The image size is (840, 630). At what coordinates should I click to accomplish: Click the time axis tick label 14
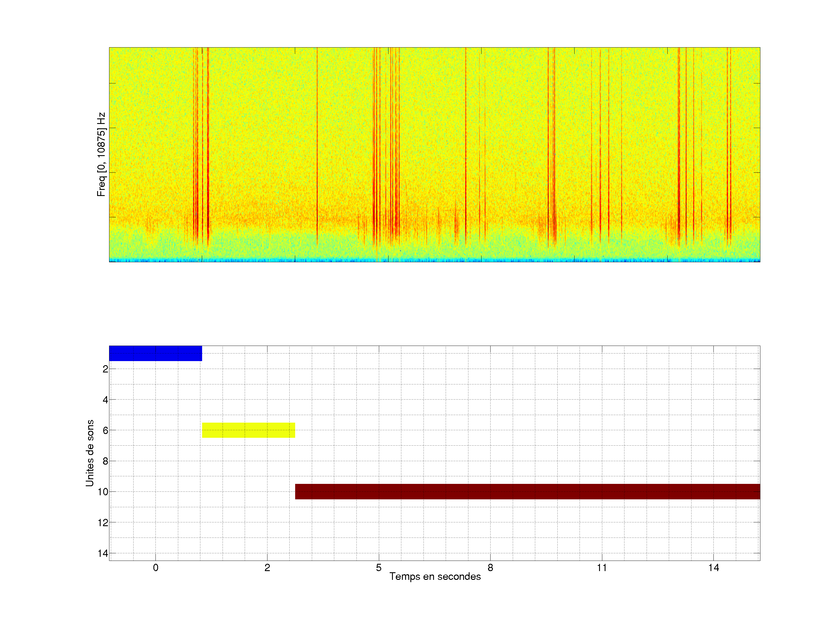point(713,568)
